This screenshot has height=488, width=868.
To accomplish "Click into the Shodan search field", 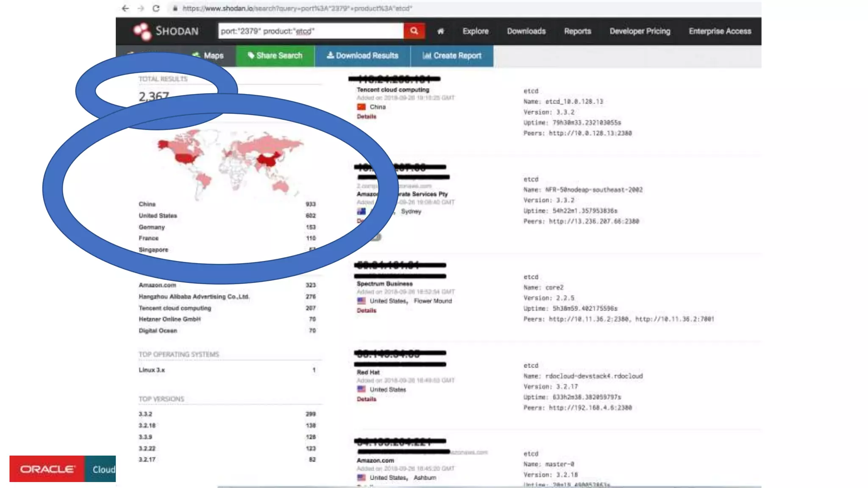I will point(310,31).
